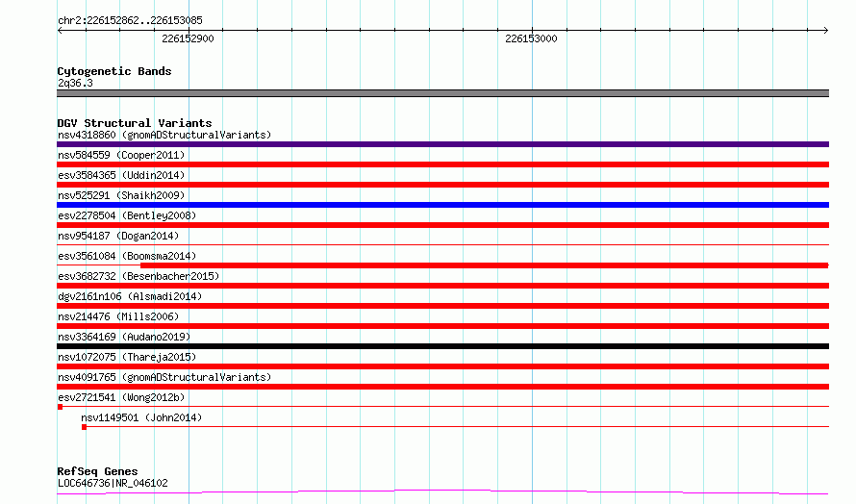
Task: Click esv2721541 (Wong2012b) variant label
Action: [x=121, y=397]
